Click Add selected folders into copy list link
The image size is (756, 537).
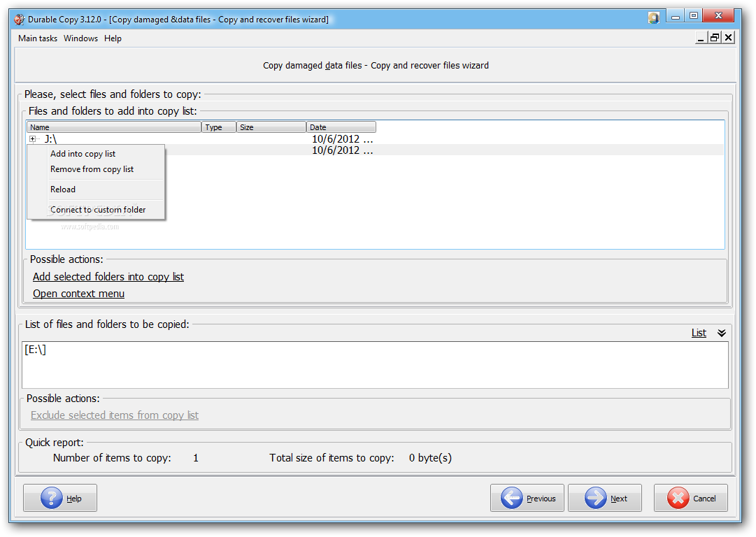point(108,277)
